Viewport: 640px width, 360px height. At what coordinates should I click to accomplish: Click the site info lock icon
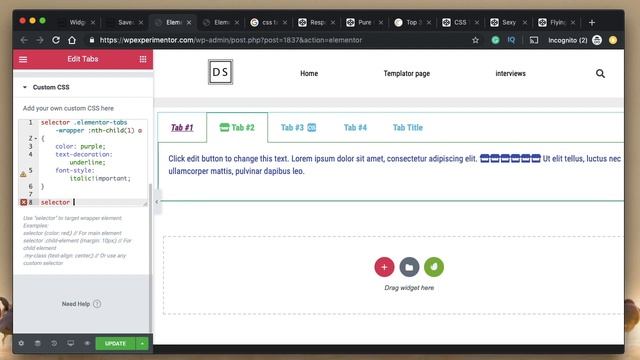[91, 40]
